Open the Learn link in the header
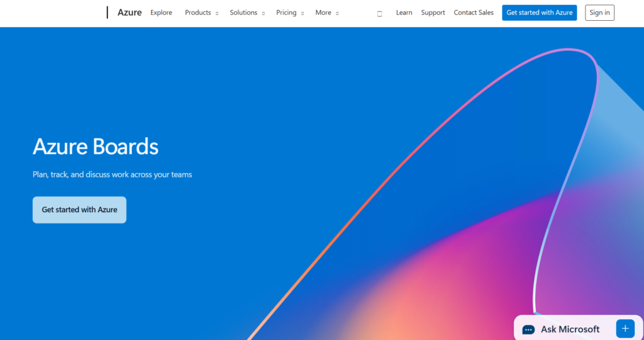 point(404,13)
